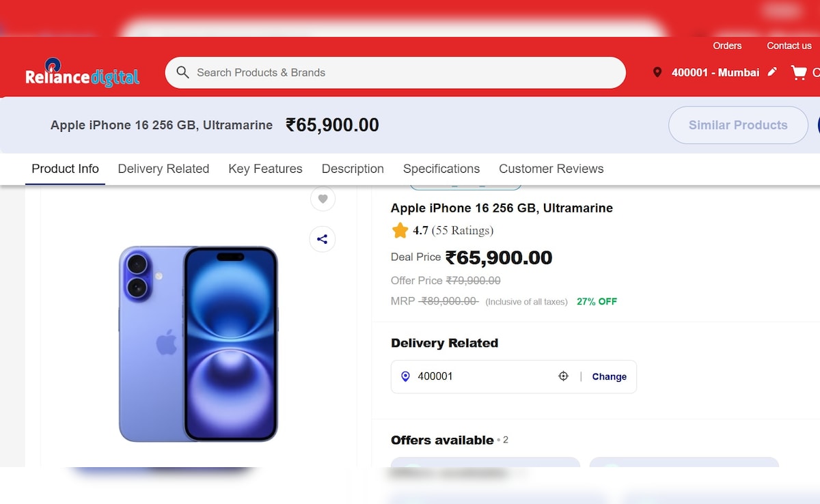
Task: Click the Similar Products button
Action: (x=738, y=125)
